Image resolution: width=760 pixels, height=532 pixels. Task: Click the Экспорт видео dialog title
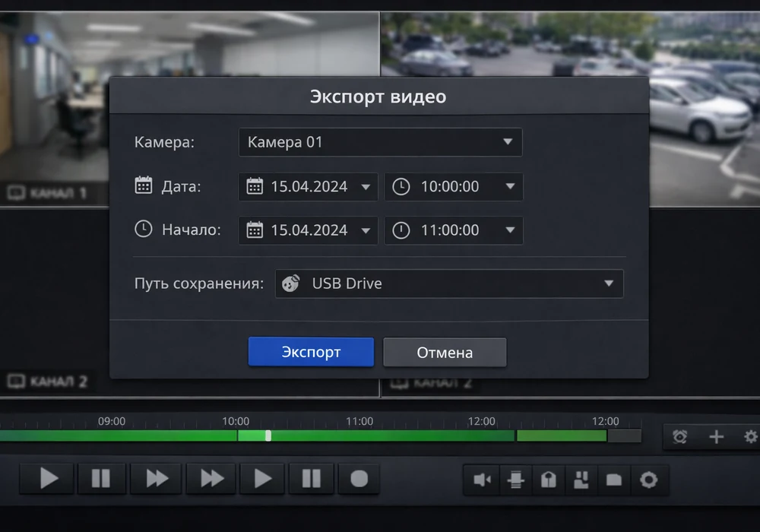click(x=378, y=96)
